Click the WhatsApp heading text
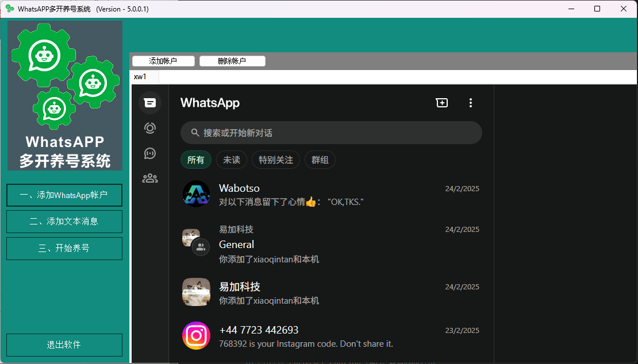 click(210, 103)
